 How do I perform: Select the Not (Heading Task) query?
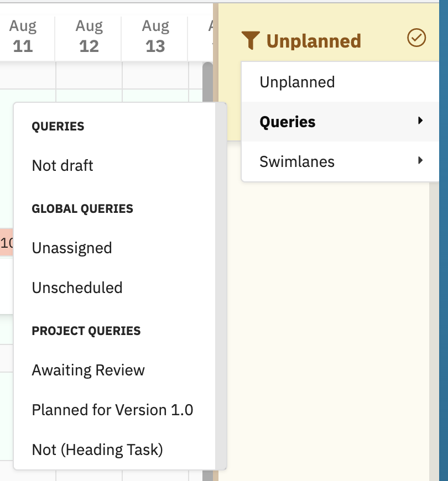coord(114,449)
